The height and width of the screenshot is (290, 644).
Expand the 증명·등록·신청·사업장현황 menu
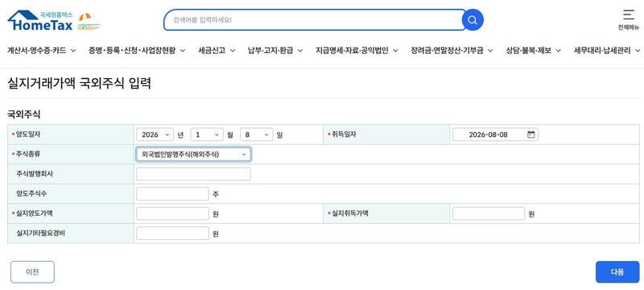click(137, 51)
